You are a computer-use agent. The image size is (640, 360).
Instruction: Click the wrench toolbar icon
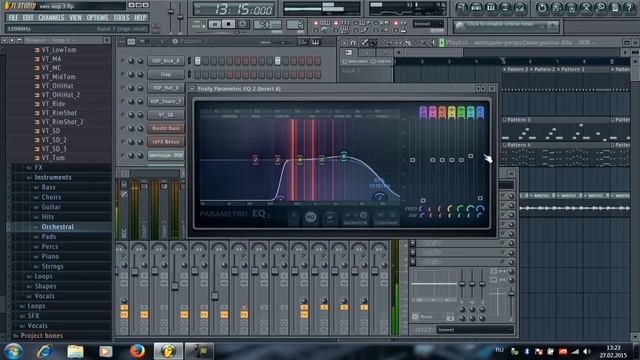click(600, 8)
